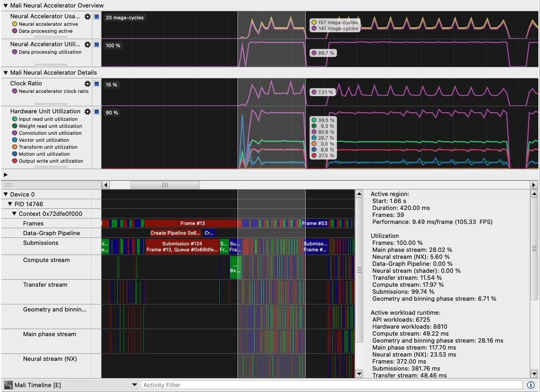Click the red Output write unit utilization swatch
This screenshot has height=392, width=540.
15,161
